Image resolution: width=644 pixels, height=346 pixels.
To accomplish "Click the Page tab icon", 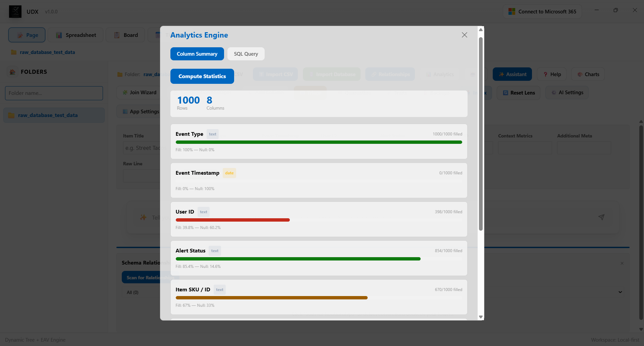I will point(20,35).
